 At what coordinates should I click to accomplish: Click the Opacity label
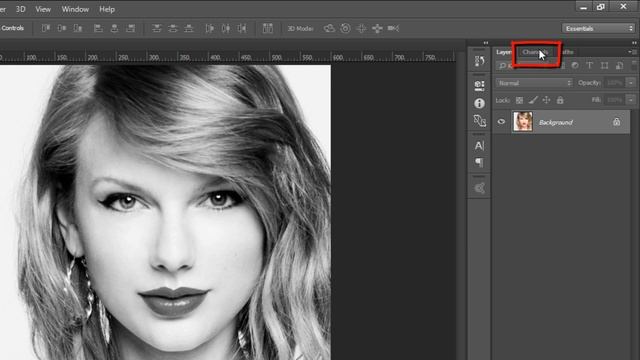tap(589, 83)
